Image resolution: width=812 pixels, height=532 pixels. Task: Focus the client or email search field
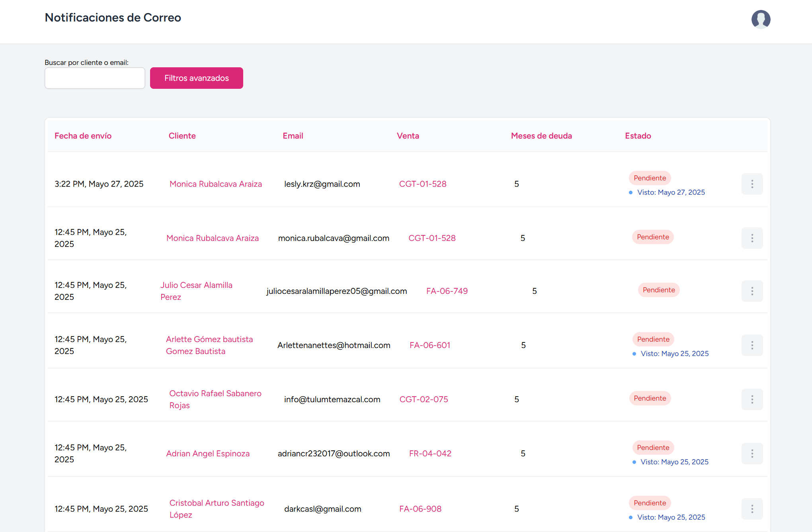pos(95,78)
